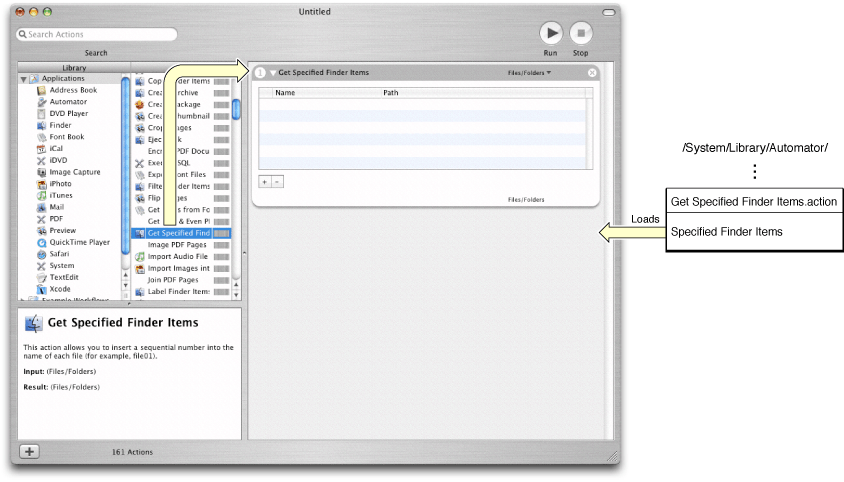Image resolution: width=844 pixels, height=482 pixels.
Task: Pick QuickTime Player in the Library
Action: (79, 242)
